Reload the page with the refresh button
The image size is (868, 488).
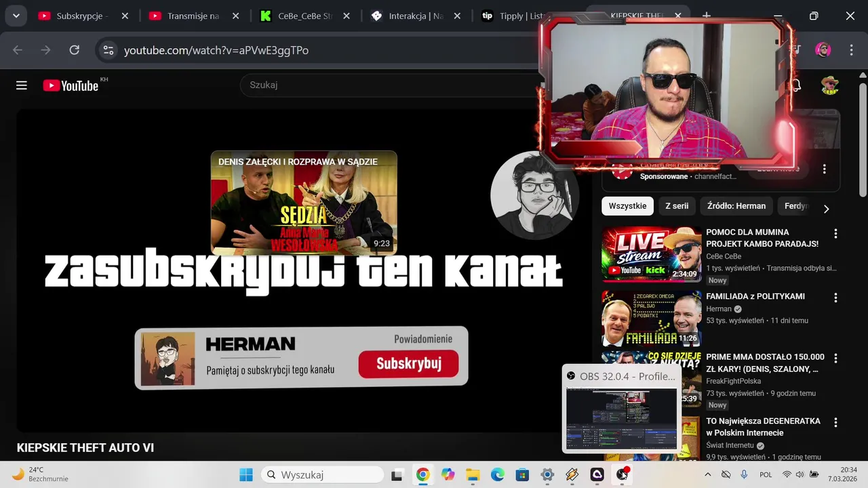point(75,50)
